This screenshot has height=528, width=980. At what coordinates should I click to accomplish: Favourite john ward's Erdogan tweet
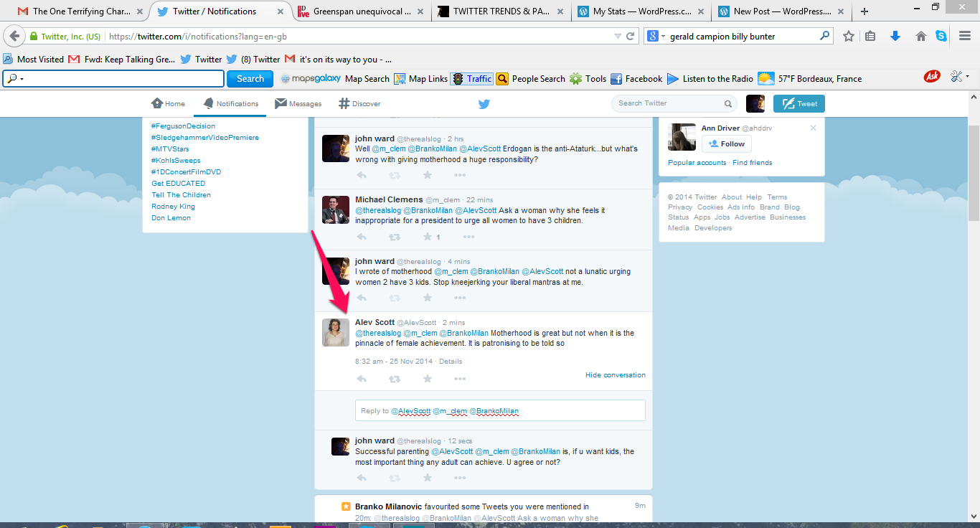tap(428, 175)
